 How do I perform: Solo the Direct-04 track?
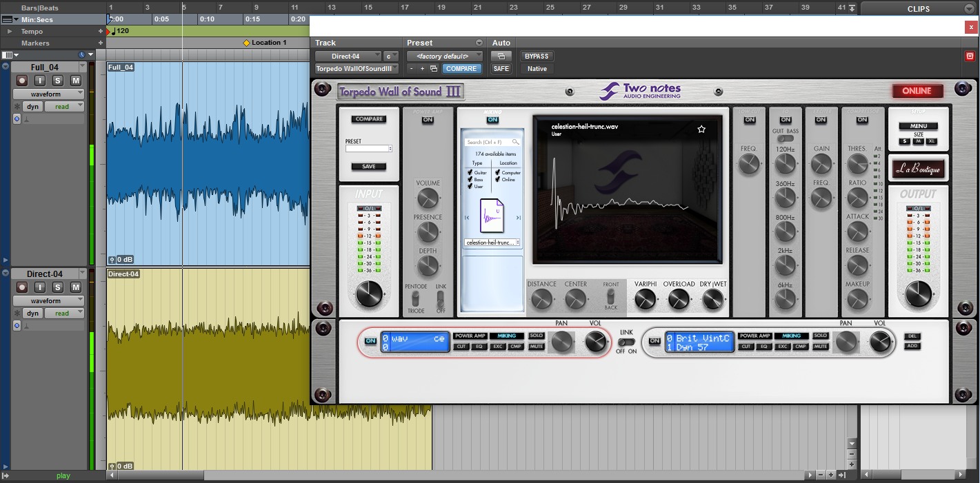pos(58,287)
